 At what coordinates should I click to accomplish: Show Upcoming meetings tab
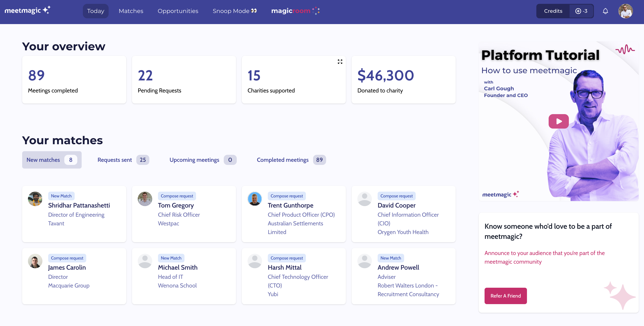pos(203,160)
